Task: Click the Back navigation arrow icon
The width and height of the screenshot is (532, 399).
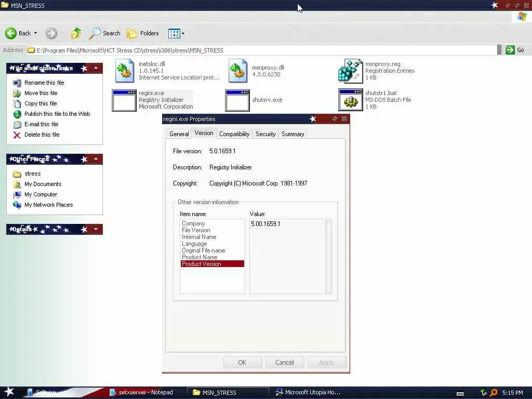Action: tap(10, 33)
